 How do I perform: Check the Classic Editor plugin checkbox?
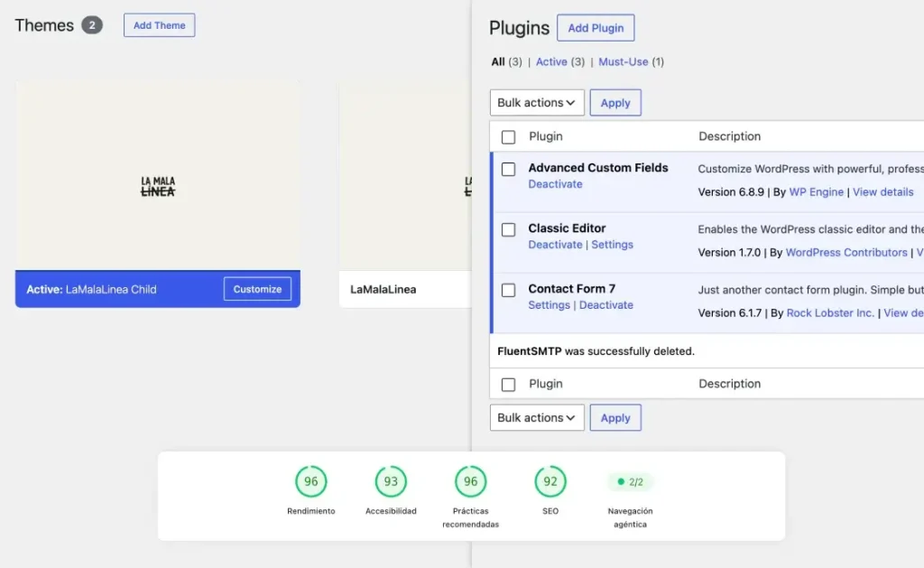tap(508, 229)
